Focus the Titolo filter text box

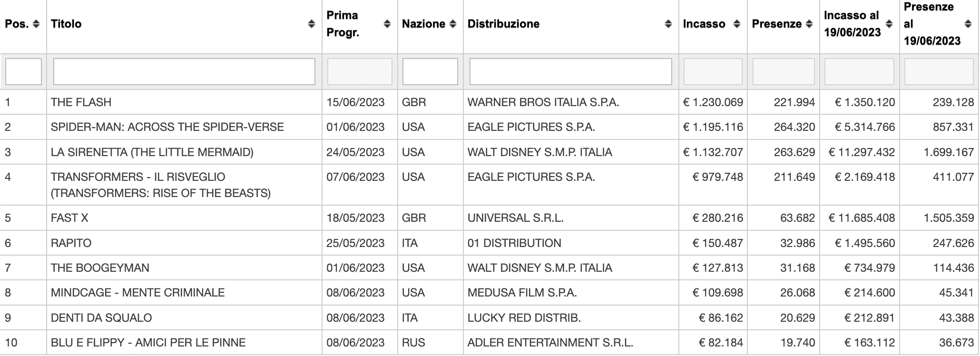[184, 71]
